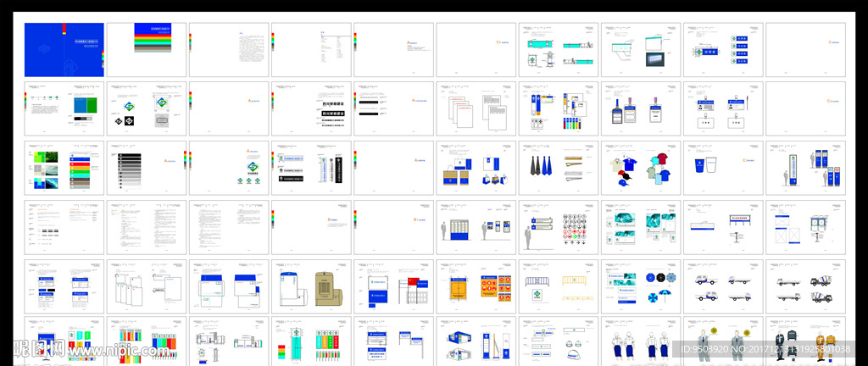Open the women's blue skirt uniforms page
The image size is (868, 366).
click(x=641, y=341)
